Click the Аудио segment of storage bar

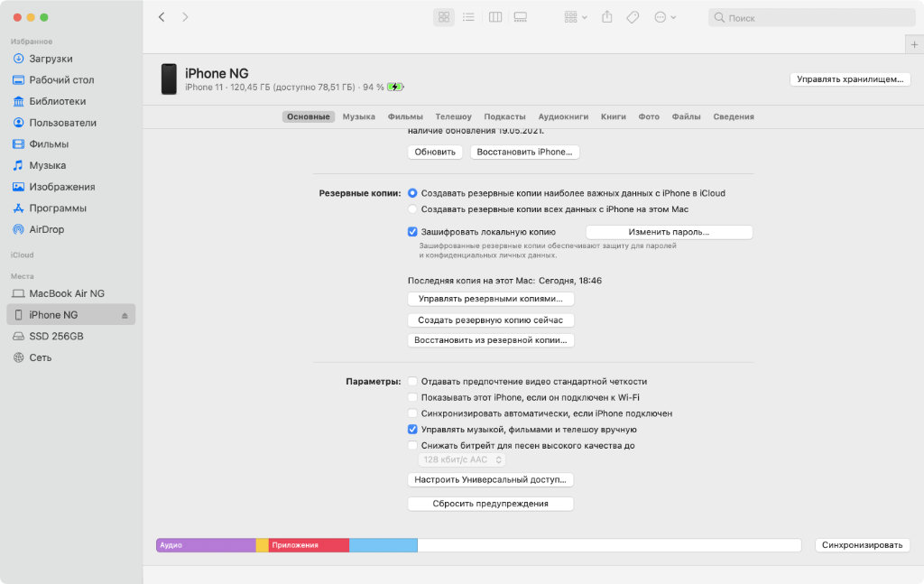206,545
